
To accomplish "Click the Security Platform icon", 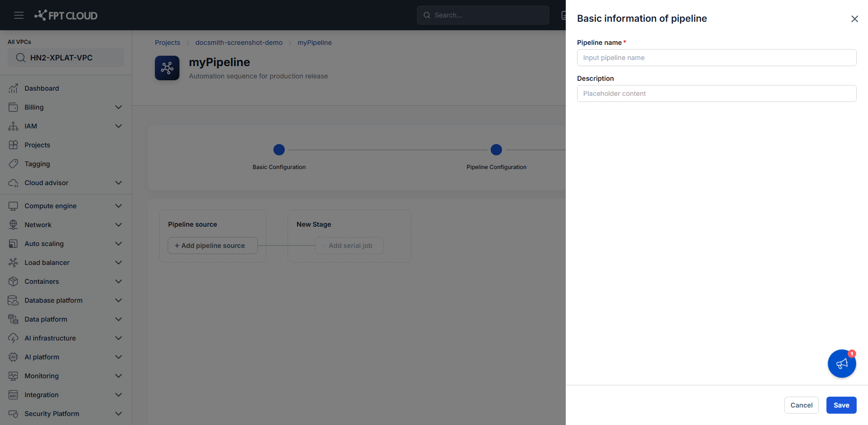I will pyautogui.click(x=13, y=414).
